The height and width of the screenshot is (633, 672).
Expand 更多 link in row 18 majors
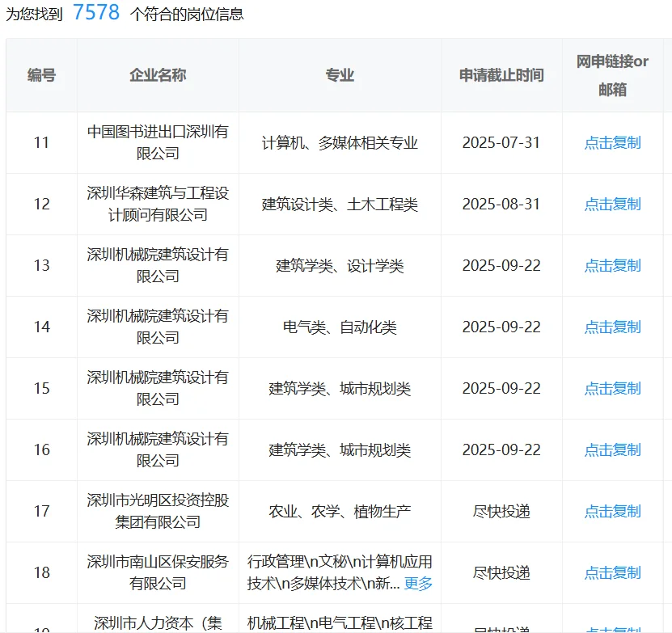tap(418, 584)
